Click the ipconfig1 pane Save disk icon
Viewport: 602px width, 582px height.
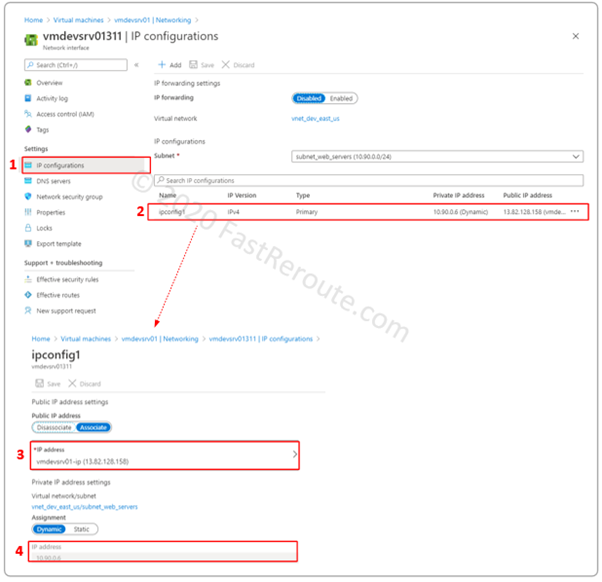[x=40, y=383]
